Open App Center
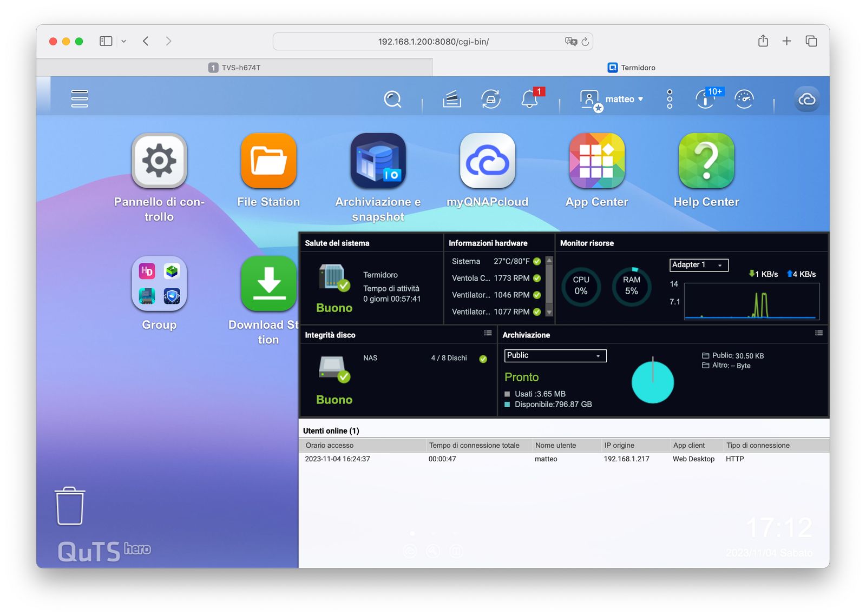Image resolution: width=866 pixels, height=616 pixels. 596,161
